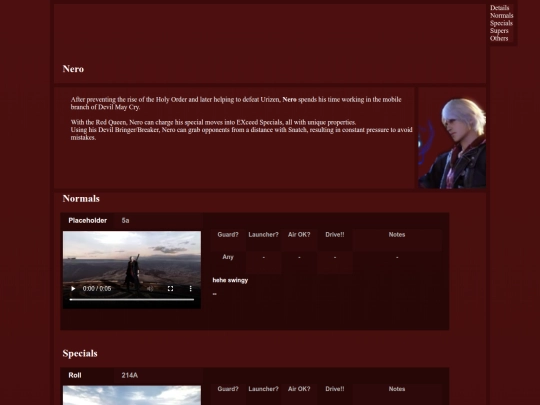Screen dimensions: 540x405
Task: Click the Normals section heading
Action: click(x=81, y=199)
